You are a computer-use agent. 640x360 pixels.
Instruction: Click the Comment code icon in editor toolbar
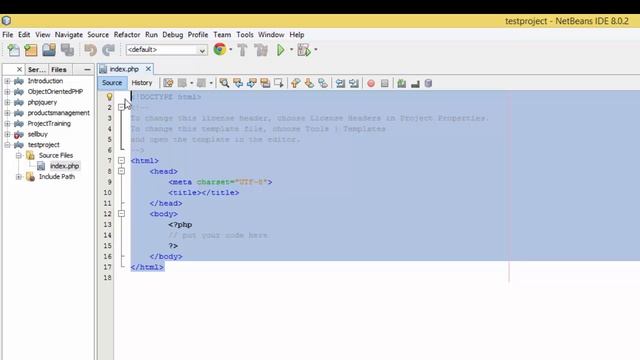402,83
